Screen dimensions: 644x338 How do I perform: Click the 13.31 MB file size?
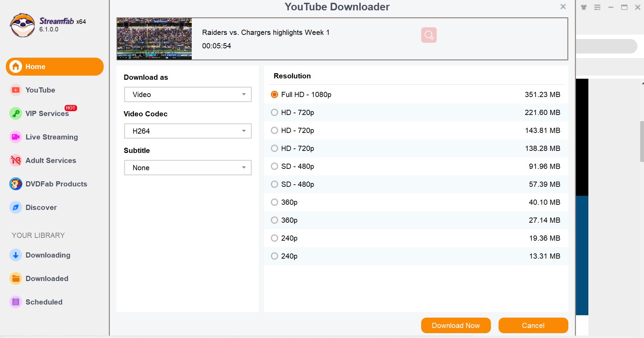point(544,256)
